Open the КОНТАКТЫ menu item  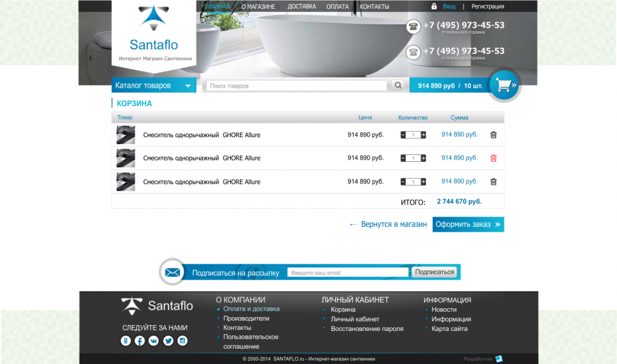pos(374,6)
